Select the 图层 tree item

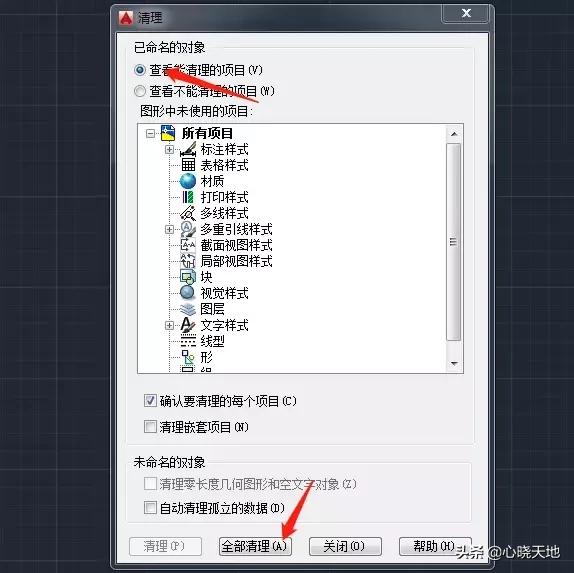(212, 309)
